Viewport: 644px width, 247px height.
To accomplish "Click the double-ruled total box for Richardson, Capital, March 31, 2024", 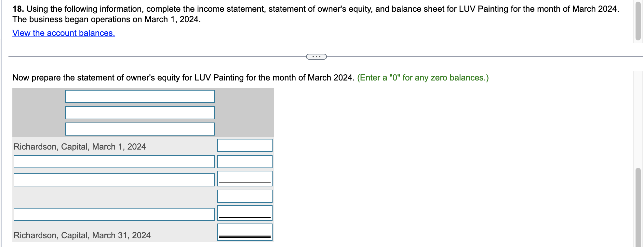I will coord(245,232).
